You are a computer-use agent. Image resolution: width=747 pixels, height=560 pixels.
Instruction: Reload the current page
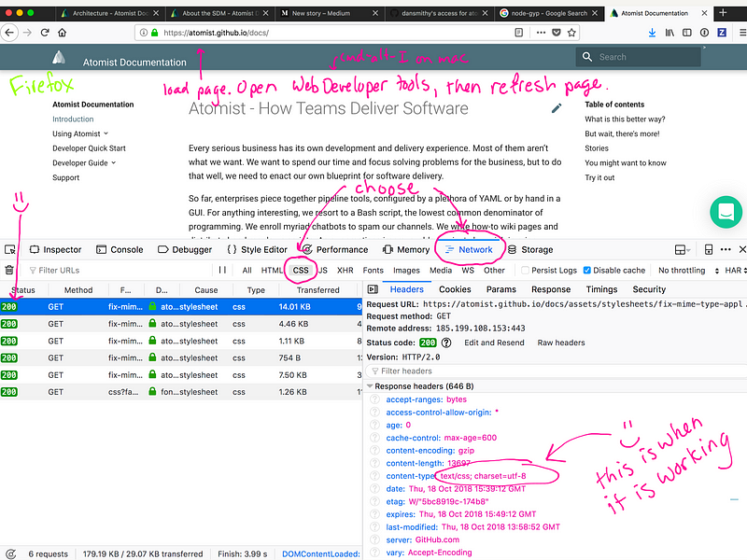(45, 33)
